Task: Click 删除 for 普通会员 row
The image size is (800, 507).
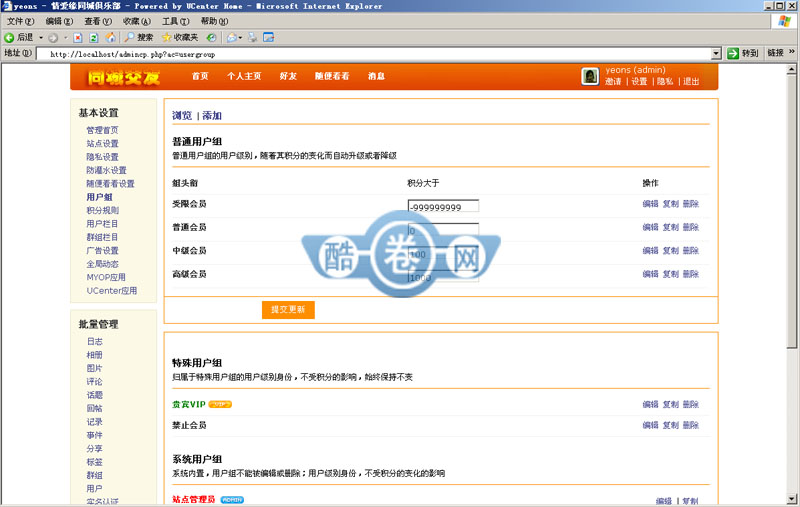Action: coord(690,227)
